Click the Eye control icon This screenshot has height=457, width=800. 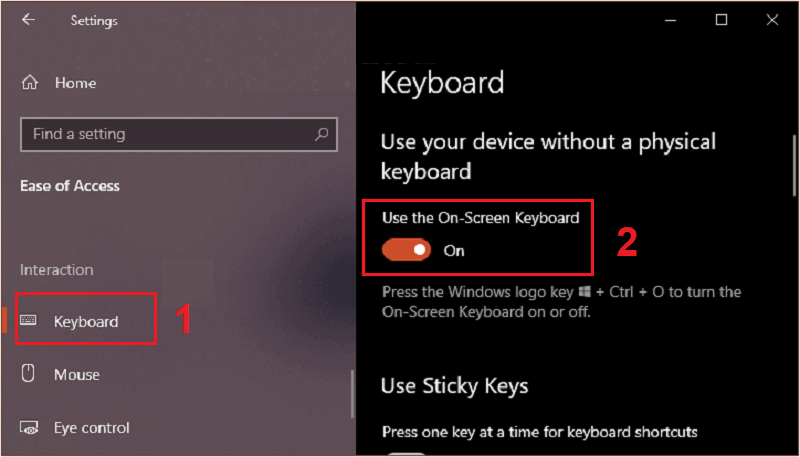coord(28,427)
